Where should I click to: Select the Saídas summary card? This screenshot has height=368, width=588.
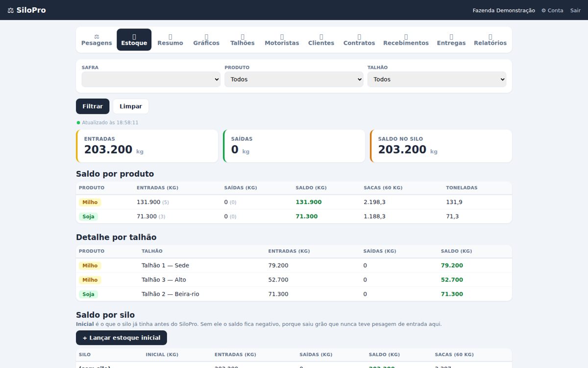[294, 146]
